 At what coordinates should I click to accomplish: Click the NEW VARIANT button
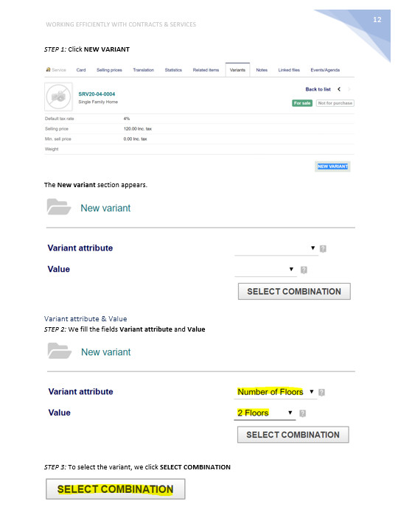coord(332,167)
